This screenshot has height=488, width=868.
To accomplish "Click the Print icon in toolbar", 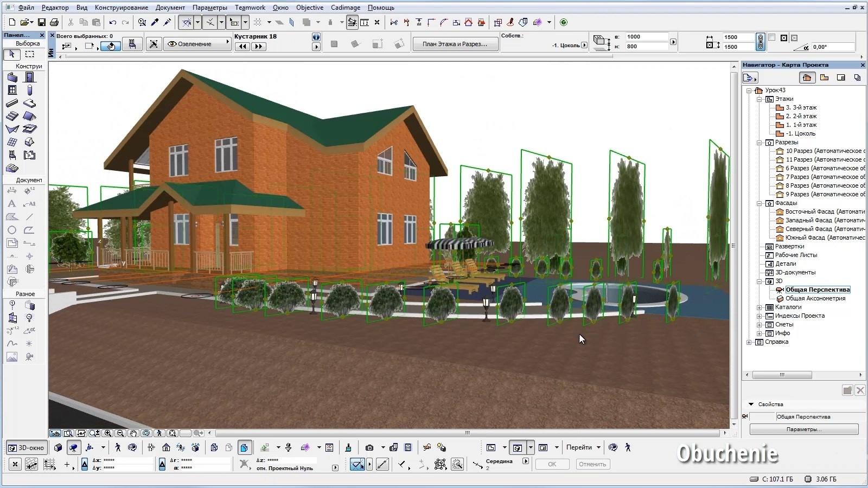I will [54, 22].
